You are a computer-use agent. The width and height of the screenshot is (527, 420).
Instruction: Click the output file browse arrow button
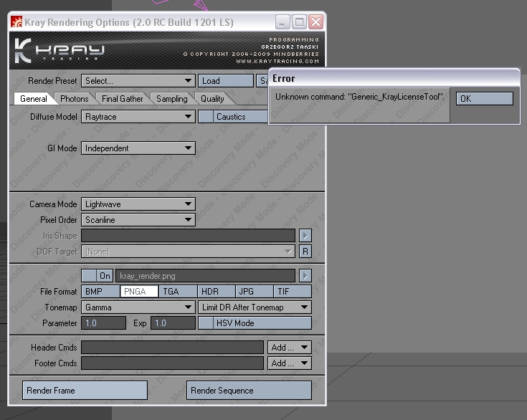(x=305, y=276)
